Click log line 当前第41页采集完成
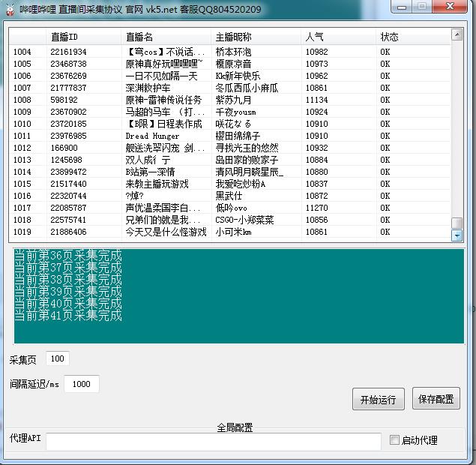This screenshot has height=465, width=476. tap(68, 316)
